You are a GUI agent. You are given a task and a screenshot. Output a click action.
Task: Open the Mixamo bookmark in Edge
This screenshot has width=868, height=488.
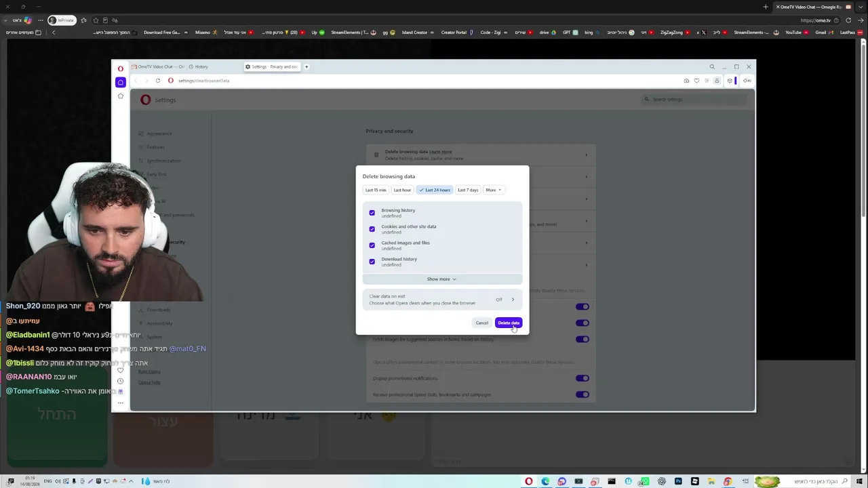pyautogui.click(x=206, y=33)
